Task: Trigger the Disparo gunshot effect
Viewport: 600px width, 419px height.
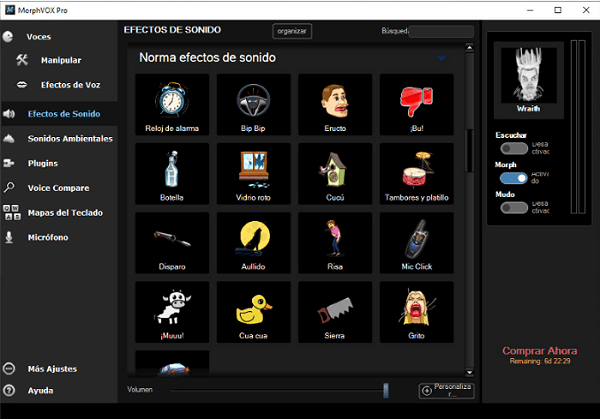Action: [x=172, y=243]
